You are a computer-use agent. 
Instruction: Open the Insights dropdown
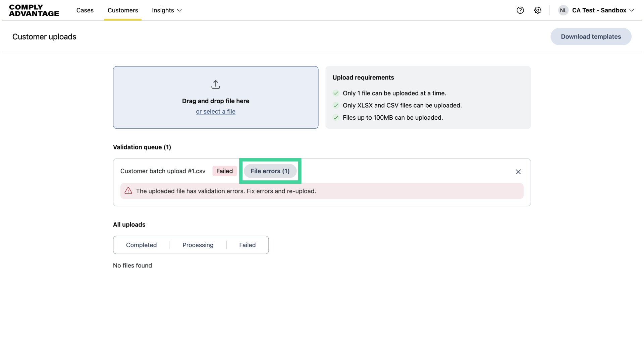(x=166, y=10)
